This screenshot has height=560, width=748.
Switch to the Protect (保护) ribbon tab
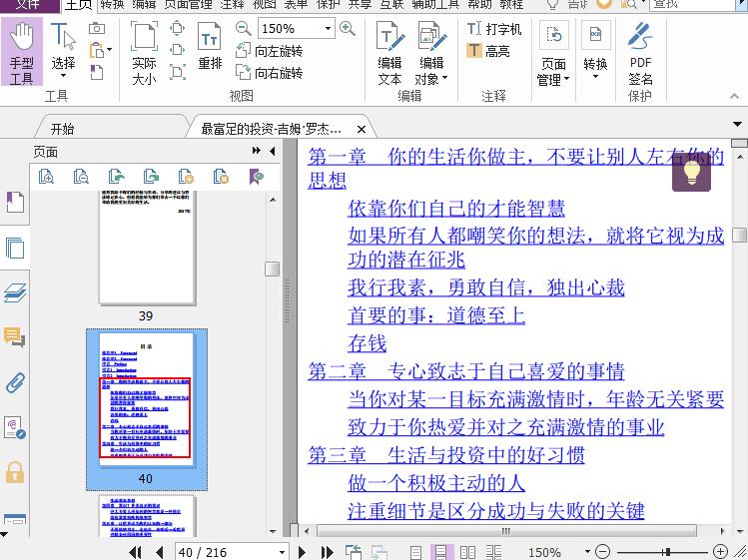coord(329,5)
